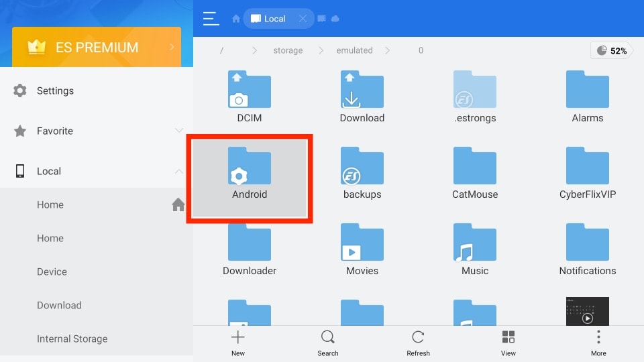The image size is (644, 362).
Task: Open the video thumbnail file
Action: (x=587, y=312)
